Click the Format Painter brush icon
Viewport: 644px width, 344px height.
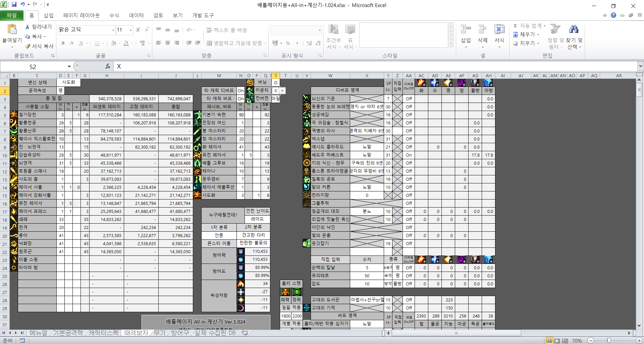tap(28, 46)
